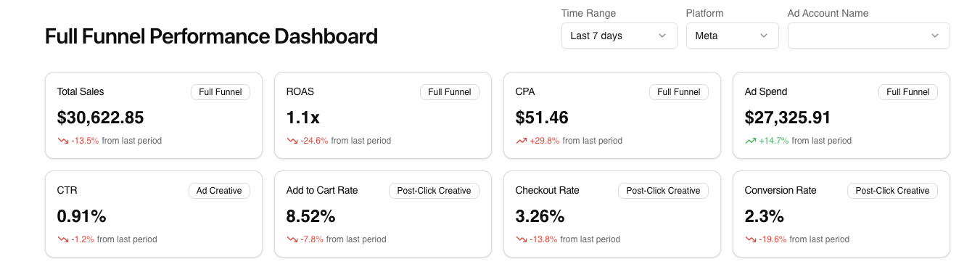Click the 8.52% Add to Cart Rate value
The height and width of the screenshot is (280, 980).
pos(311,216)
